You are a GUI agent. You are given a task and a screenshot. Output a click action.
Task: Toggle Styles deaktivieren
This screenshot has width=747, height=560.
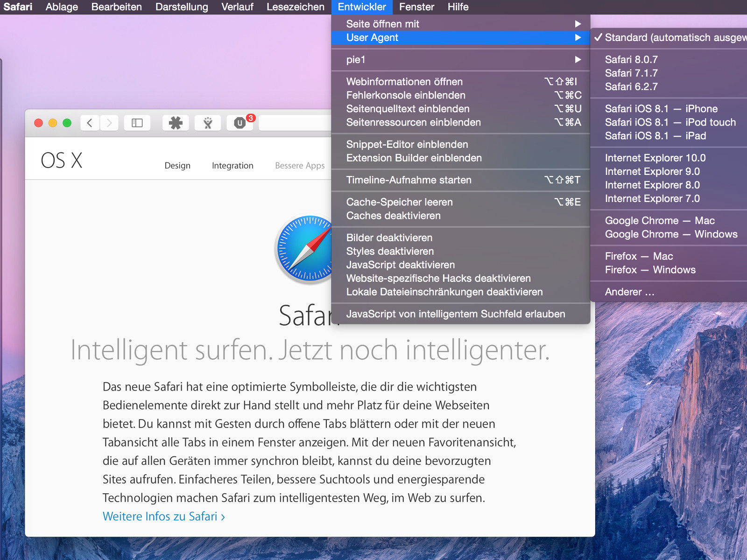point(461,251)
